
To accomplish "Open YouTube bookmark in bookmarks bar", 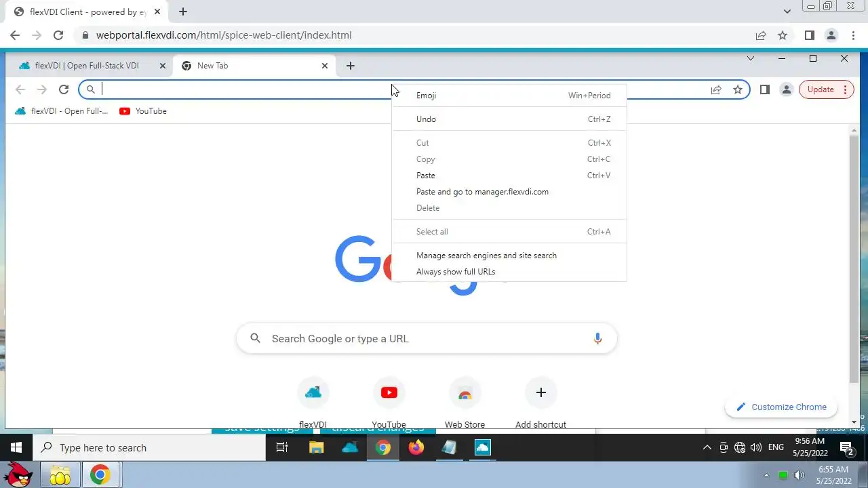I will click(143, 111).
